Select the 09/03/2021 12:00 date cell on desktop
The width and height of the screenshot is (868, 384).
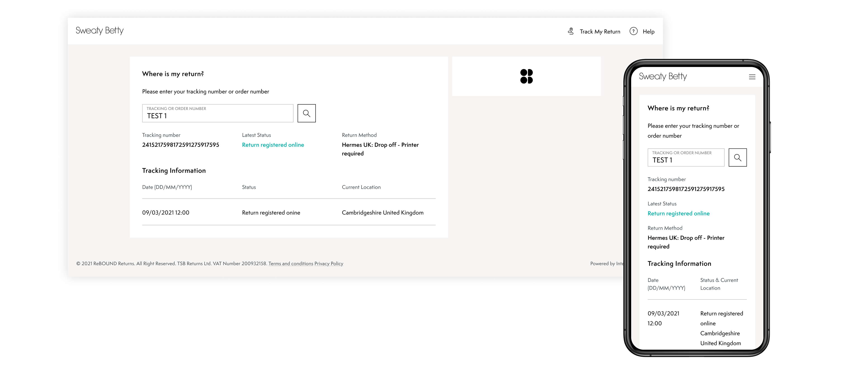(x=166, y=213)
